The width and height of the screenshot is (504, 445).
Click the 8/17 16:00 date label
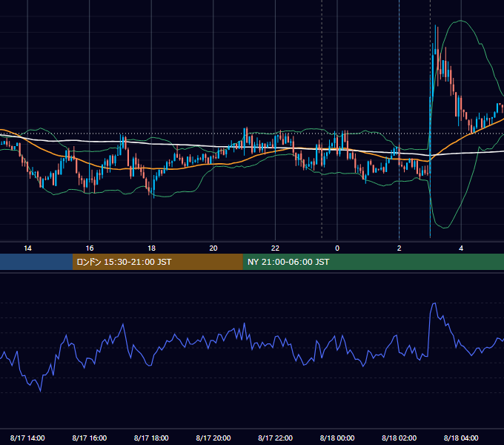[x=90, y=438]
